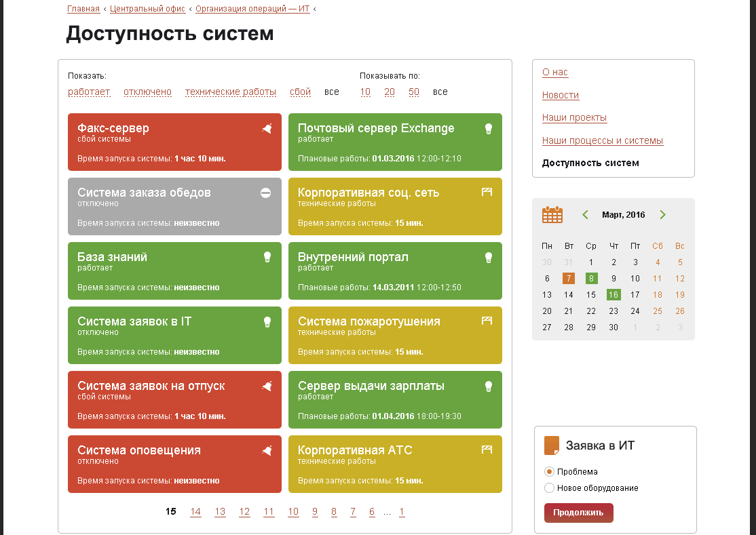
Task: Click bell icon on Система оповещения card
Action: point(267,450)
